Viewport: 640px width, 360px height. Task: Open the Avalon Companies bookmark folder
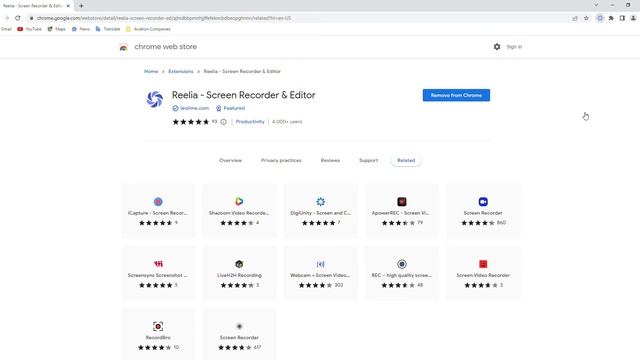point(148,29)
